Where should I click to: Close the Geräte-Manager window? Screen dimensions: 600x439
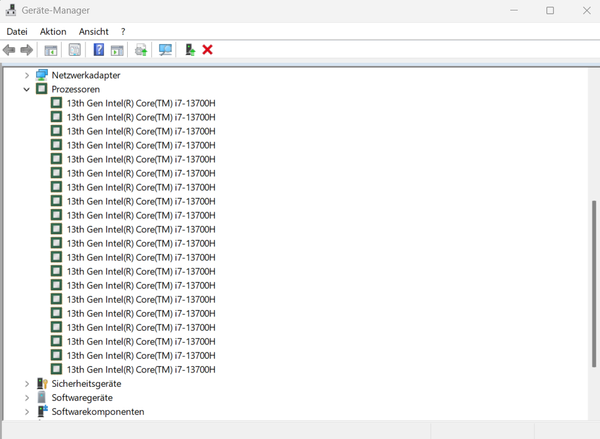click(587, 10)
